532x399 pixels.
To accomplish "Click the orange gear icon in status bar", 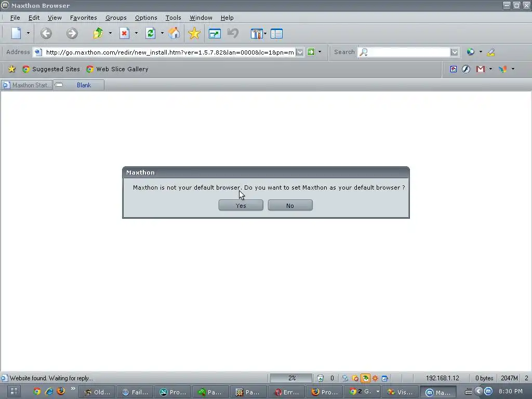I will [375, 378].
